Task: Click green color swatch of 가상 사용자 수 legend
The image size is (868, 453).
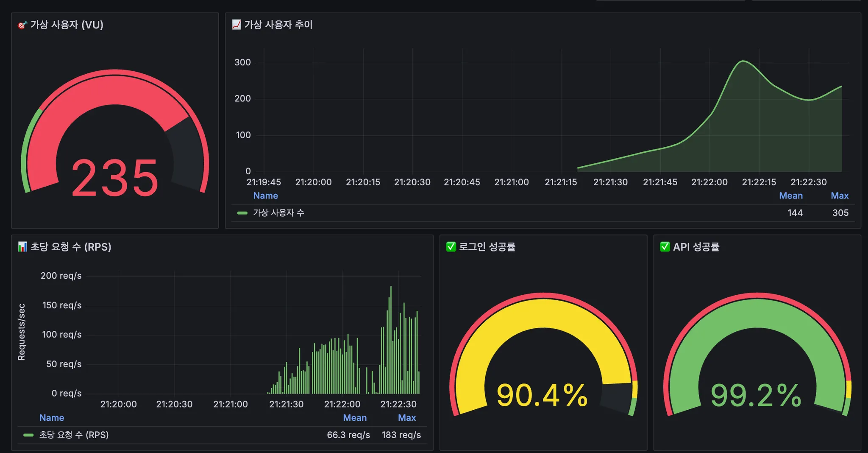Action: [242, 213]
